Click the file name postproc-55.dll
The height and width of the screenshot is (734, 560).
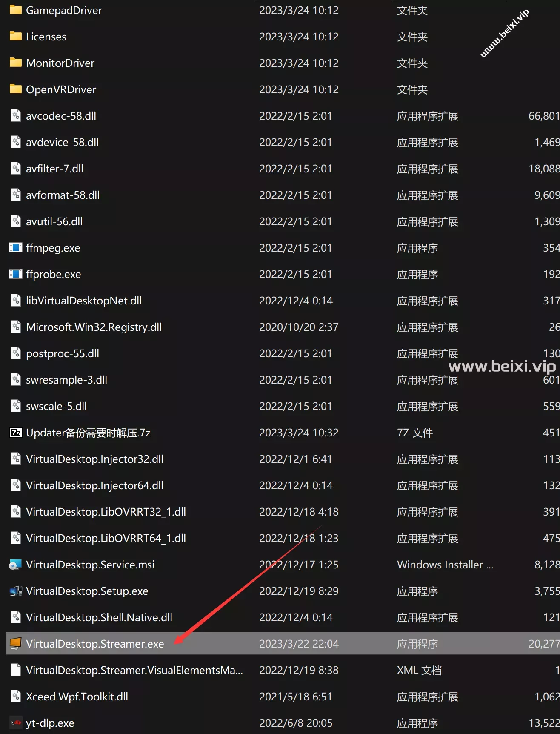point(63,353)
